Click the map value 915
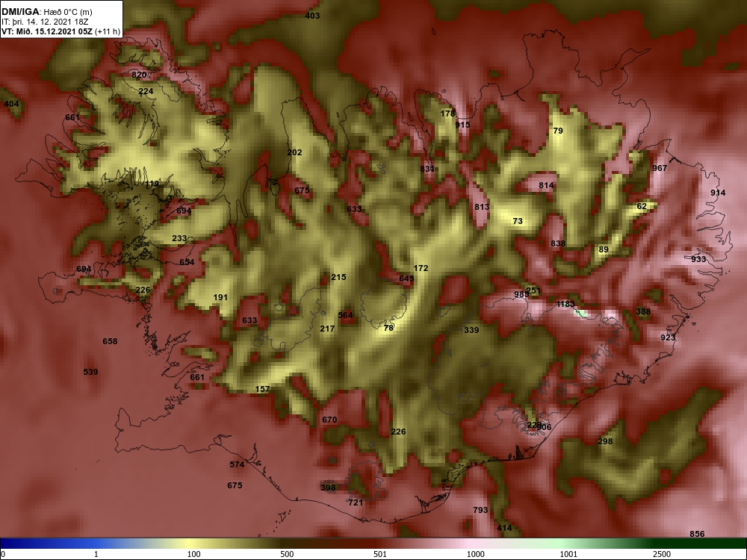Screen dimensions: 747x560 point(462,125)
